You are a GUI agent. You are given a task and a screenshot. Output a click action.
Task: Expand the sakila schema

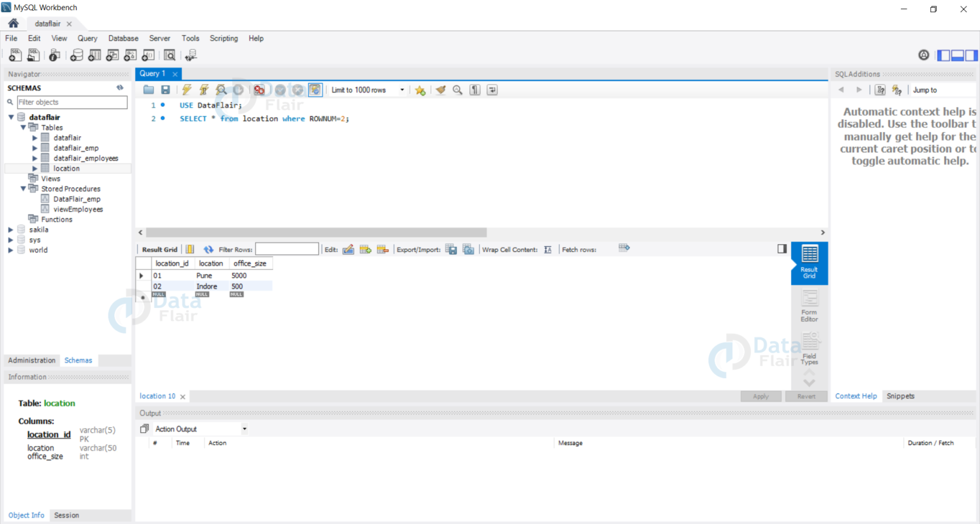click(11, 229)
